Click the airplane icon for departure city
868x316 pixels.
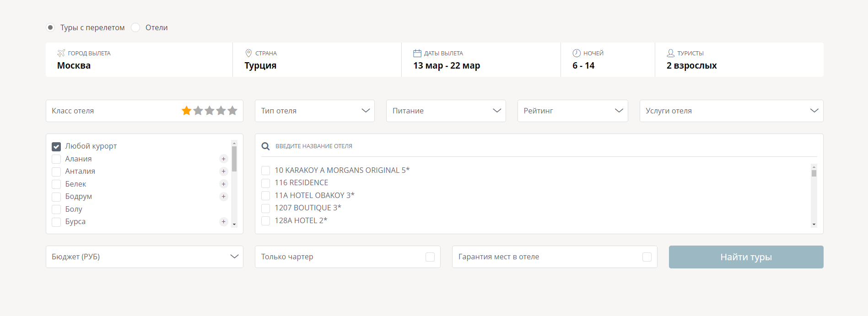[x=61, y=53]
